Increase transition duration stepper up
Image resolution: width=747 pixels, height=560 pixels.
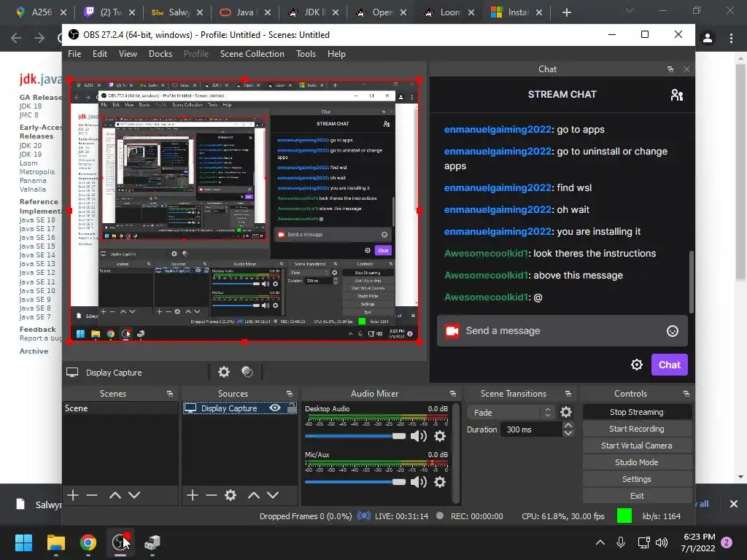tap(568, 426)
